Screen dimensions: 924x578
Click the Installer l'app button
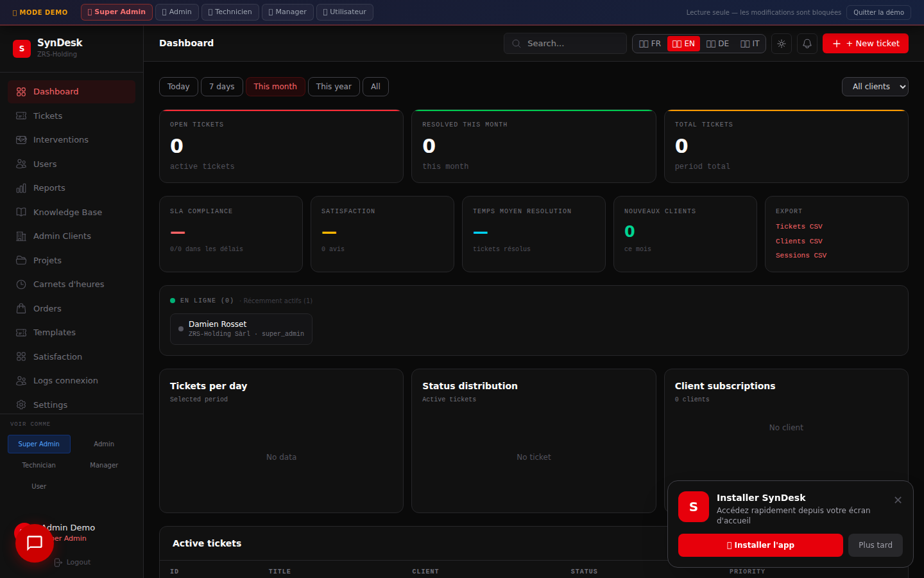(x=760, y=545)
